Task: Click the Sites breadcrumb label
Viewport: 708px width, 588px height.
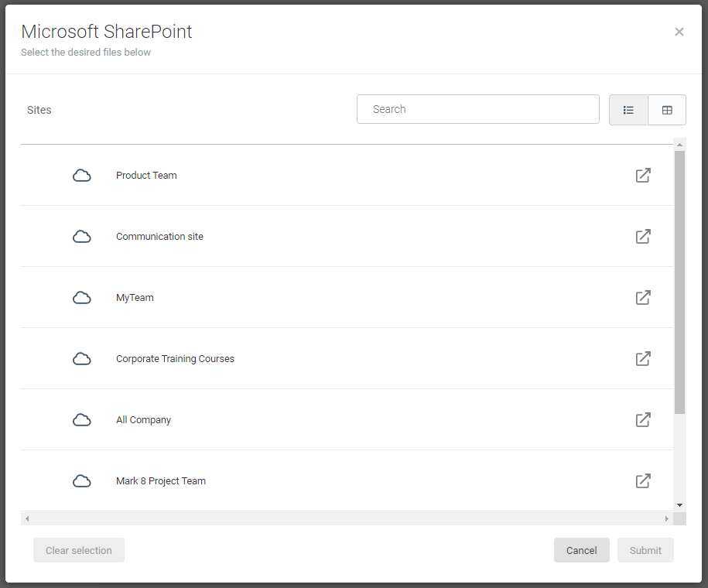Action: click(39, 109)
